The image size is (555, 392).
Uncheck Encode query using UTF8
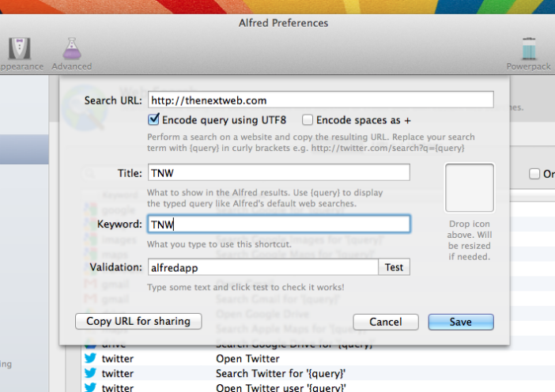tap(153, 120)
